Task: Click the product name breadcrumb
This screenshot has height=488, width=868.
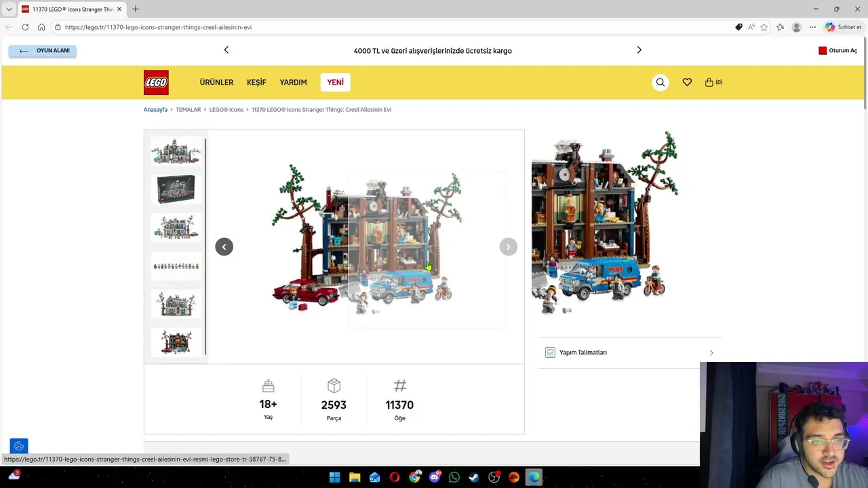Action: [321, 109]
